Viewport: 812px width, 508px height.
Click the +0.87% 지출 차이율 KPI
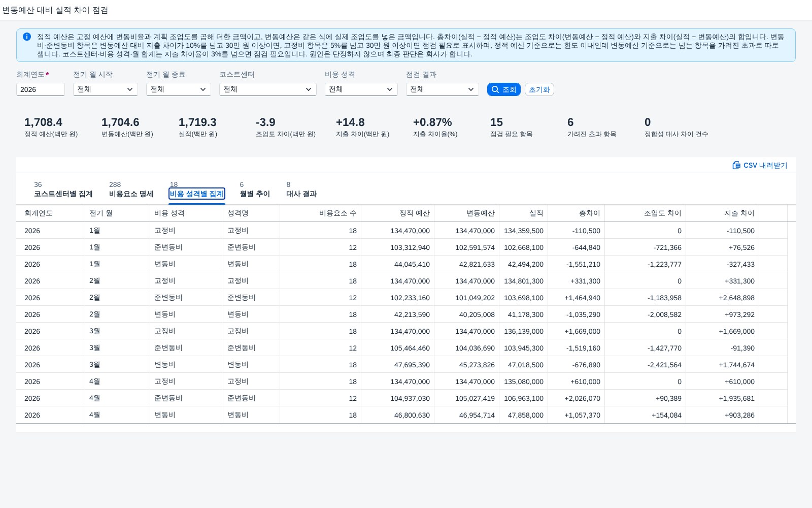(435, 127)
